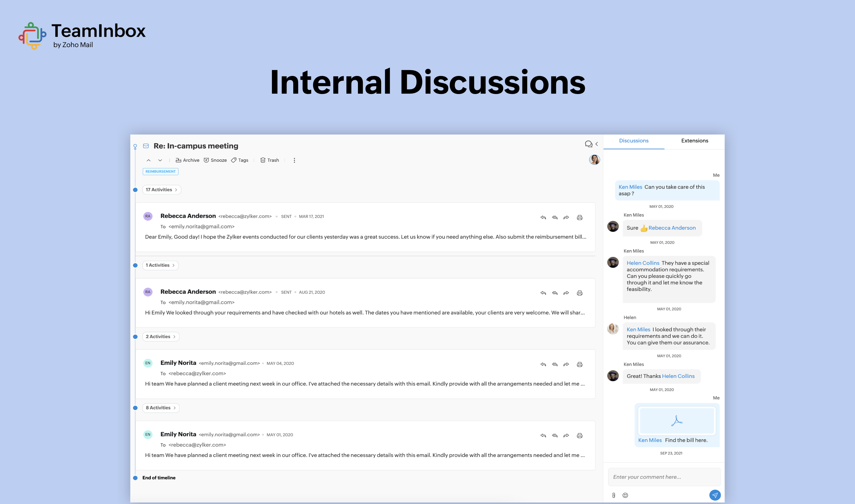Click Helen Collins mention about accommodation requirements
855x504 pixels.
click(x=643, y=263)
